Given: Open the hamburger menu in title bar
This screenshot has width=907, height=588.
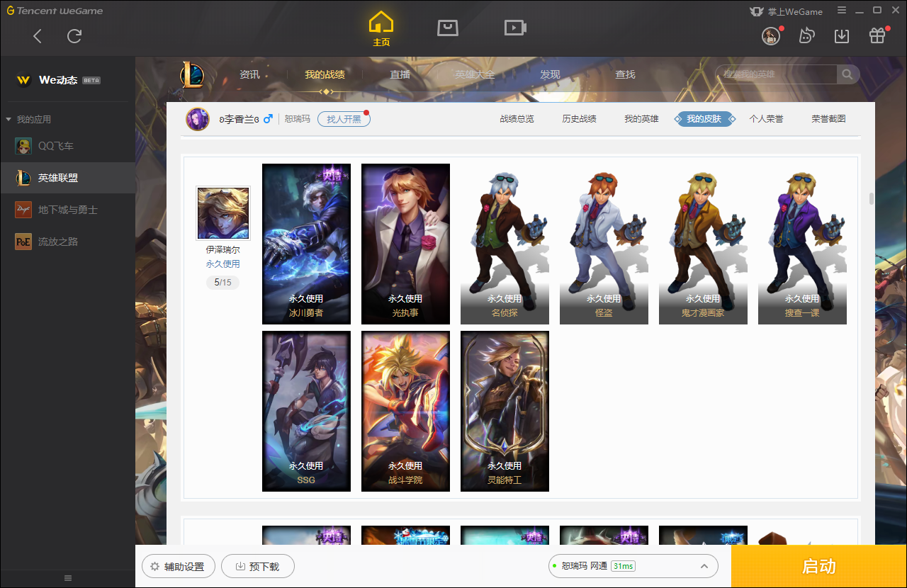Looking at the screenshot, I should (x=842, y=11).
